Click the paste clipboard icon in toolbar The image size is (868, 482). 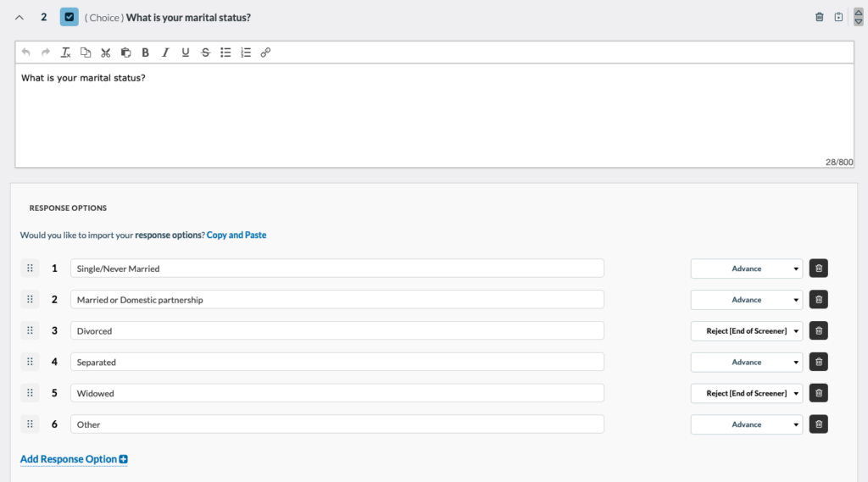tap(125, 53)
